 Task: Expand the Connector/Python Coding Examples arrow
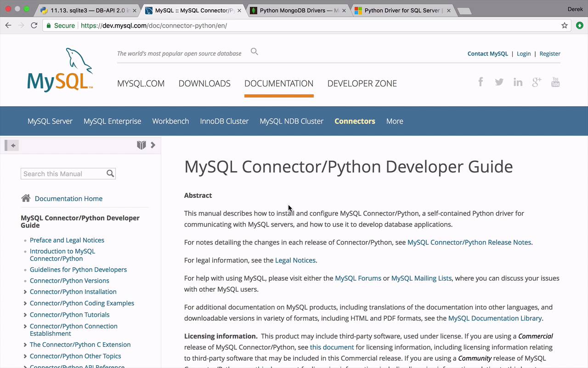coord(25,303)
